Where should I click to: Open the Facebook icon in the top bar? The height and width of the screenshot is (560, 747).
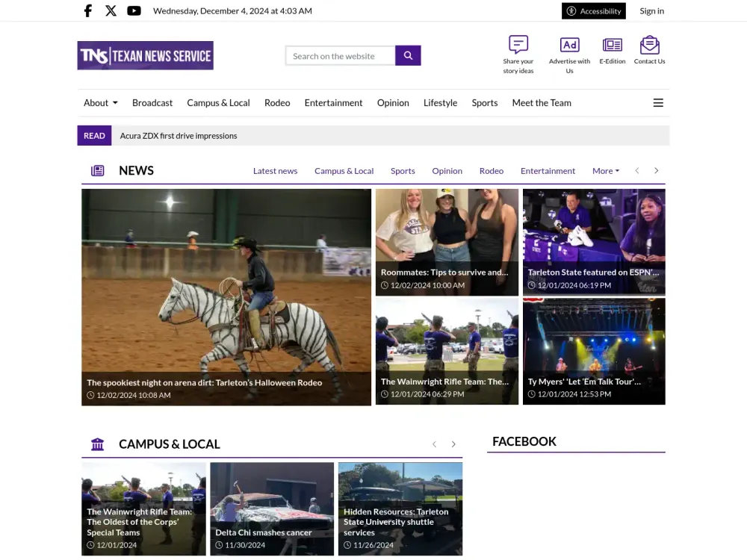pos(87,10)
